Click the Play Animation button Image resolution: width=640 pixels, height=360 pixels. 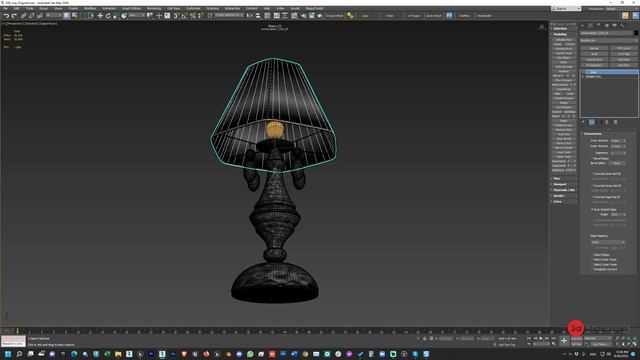(541, 338)
